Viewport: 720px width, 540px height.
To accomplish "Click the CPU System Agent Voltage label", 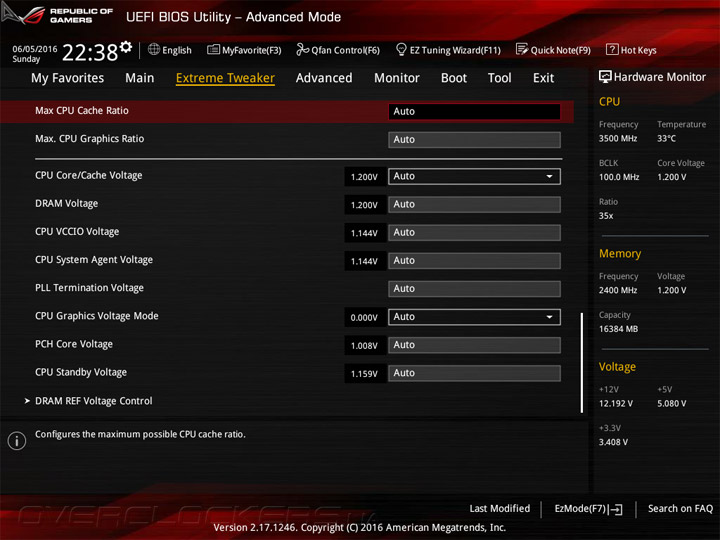I will 94,260.
